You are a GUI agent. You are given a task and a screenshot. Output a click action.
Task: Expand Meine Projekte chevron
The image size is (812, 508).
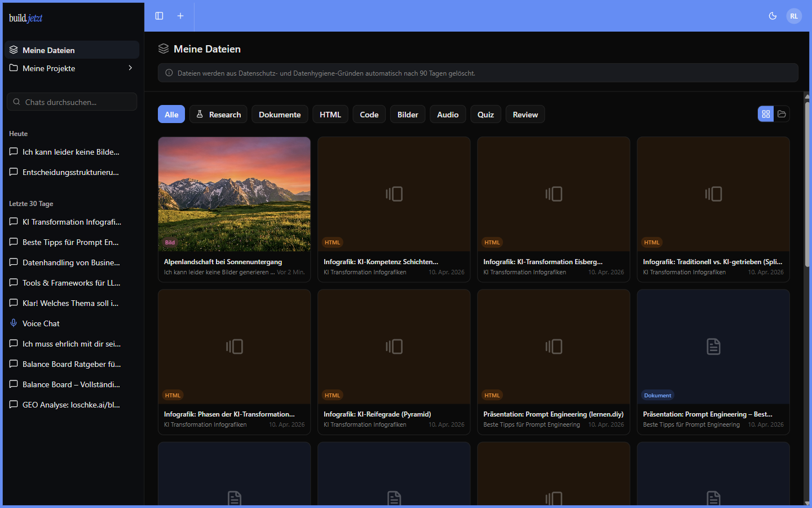coord(130,68)
